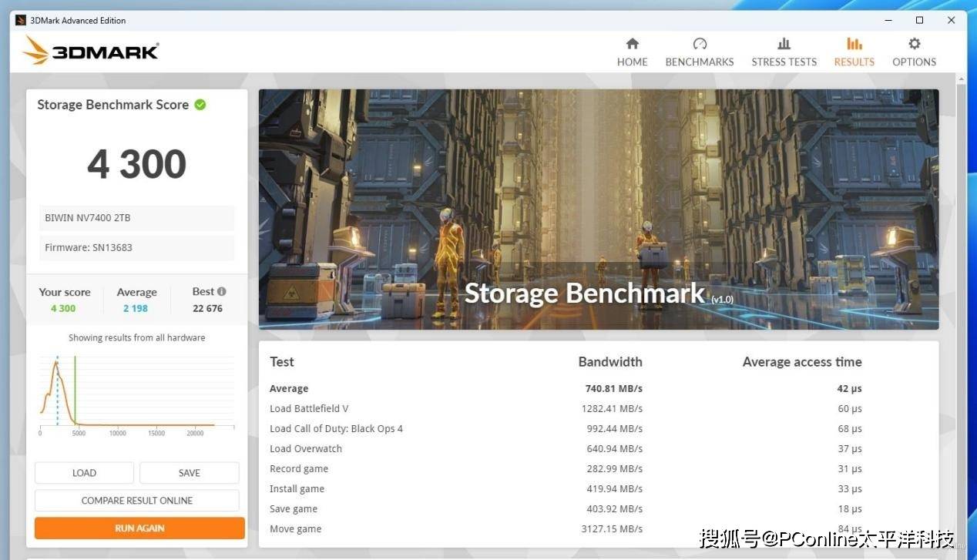Click the Average score value 2 198
The height and width of the screenshot is (560, 977).
[x=136, y=308]
